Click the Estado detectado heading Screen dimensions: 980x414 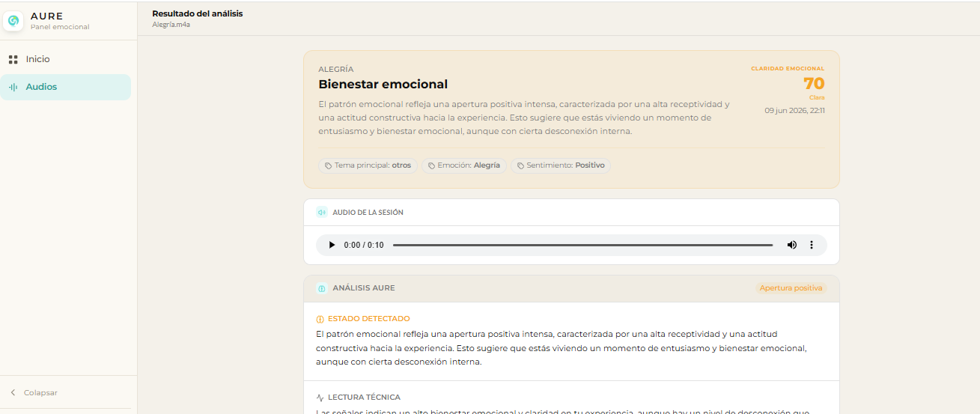click(369, 319)
